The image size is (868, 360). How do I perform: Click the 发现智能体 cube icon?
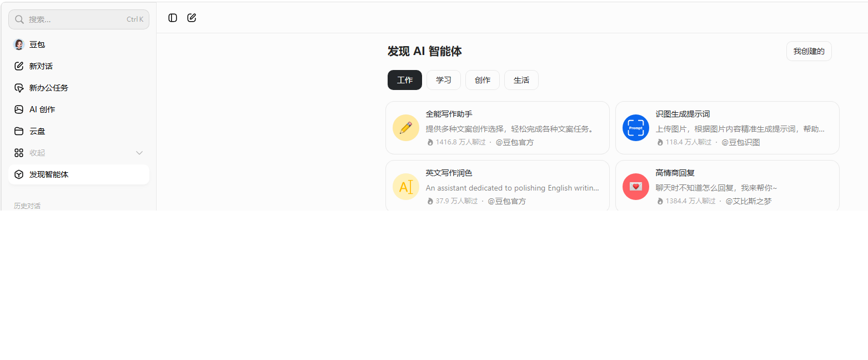pyautogui.click(x=19, y=174)
